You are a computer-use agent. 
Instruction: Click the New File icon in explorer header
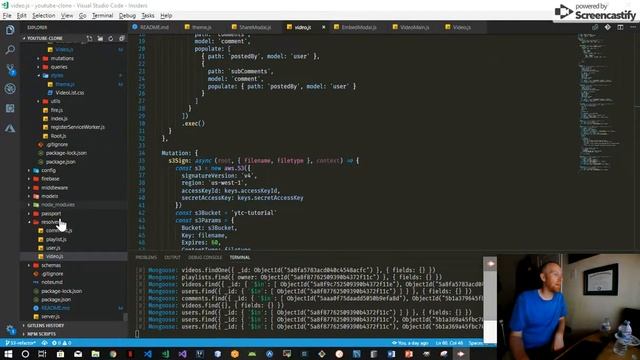point(89,38)
